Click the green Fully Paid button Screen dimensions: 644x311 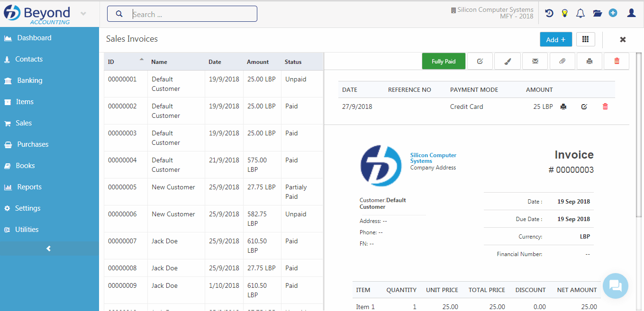tap(444, 61)
